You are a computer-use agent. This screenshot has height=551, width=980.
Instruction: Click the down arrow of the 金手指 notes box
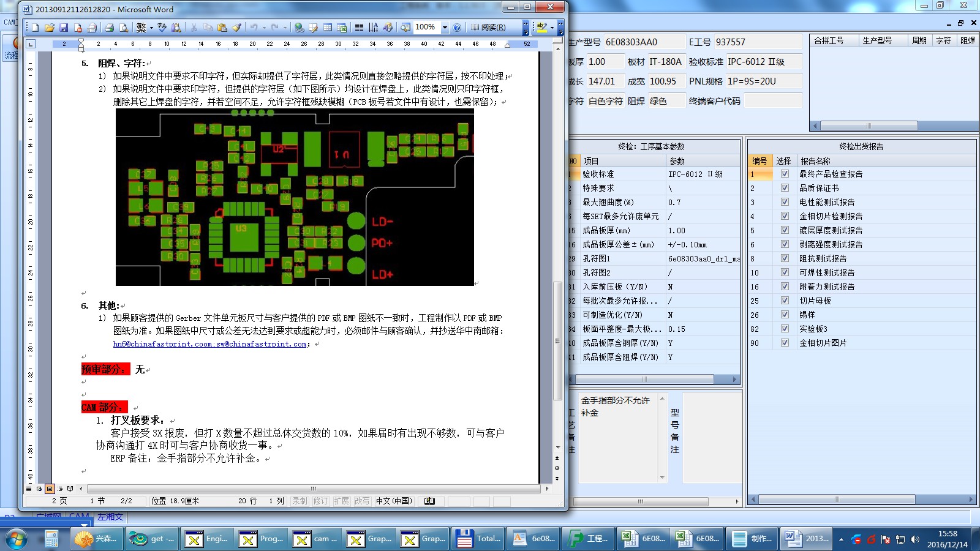click(662, 477)
